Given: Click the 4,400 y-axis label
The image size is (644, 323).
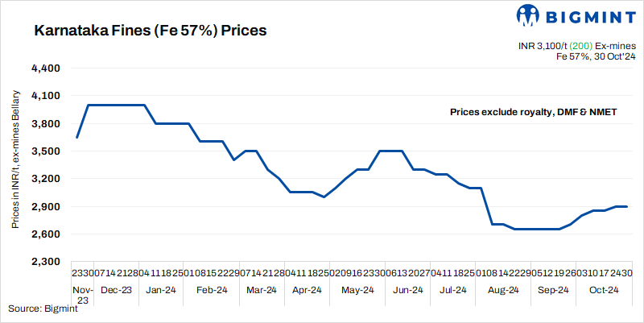Looking at the screenshot, I should tap(47, 68).
